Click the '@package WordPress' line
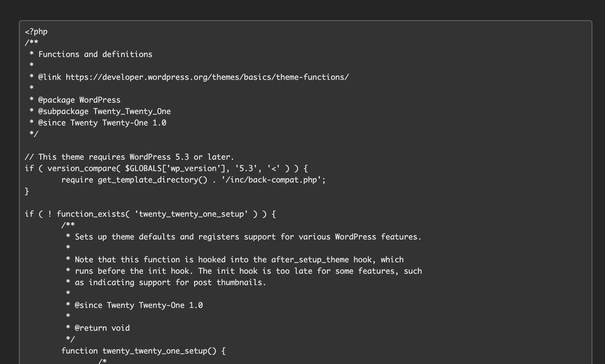The height and width of the screenshot is (364, 605). coord(79,100)
